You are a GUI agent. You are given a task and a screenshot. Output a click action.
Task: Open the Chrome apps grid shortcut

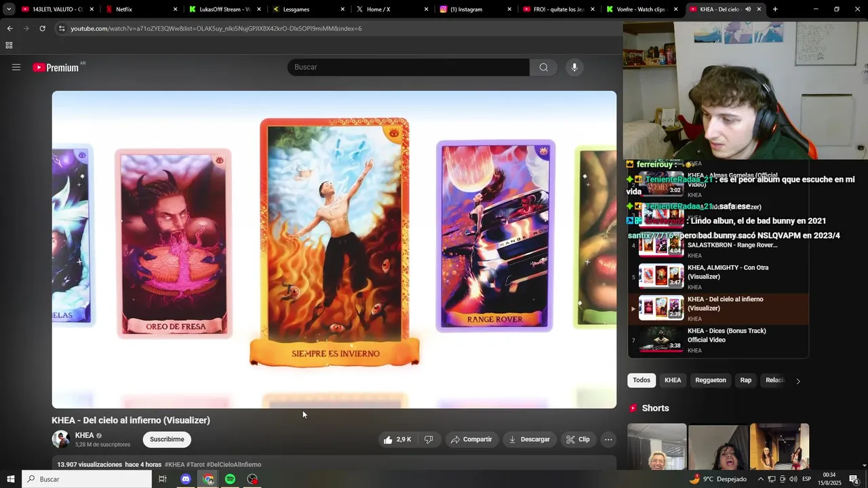9,45
